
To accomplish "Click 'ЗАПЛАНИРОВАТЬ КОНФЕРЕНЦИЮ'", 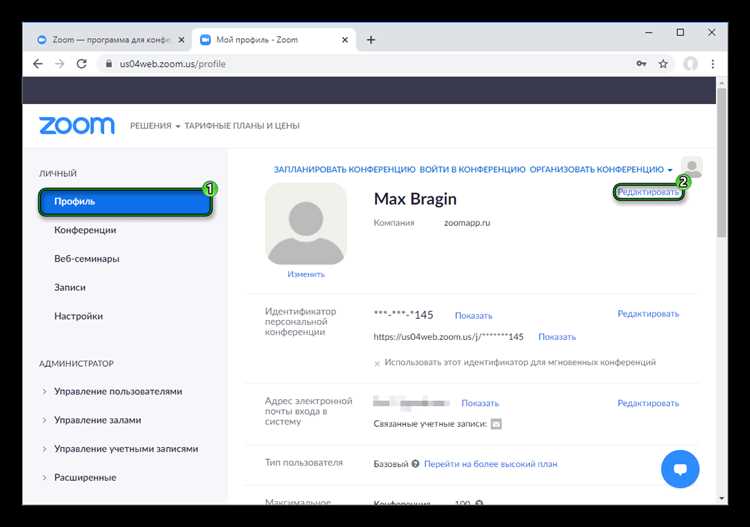I will (344, 169).
